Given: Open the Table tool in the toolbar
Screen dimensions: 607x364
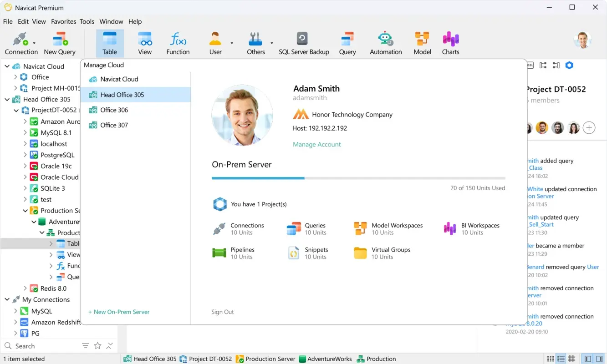Looking at the screenshot, I should coord(110,43).
